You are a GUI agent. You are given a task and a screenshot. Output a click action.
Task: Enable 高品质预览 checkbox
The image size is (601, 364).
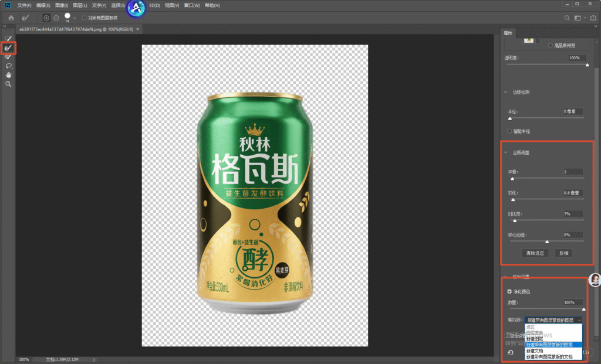[551, 45]
